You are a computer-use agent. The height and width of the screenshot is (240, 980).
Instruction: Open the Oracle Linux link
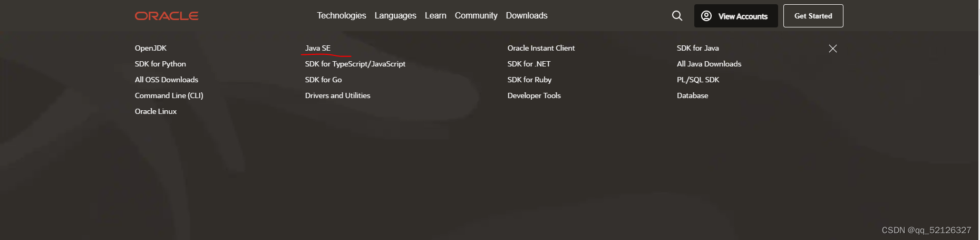click(x=156, y=111)
